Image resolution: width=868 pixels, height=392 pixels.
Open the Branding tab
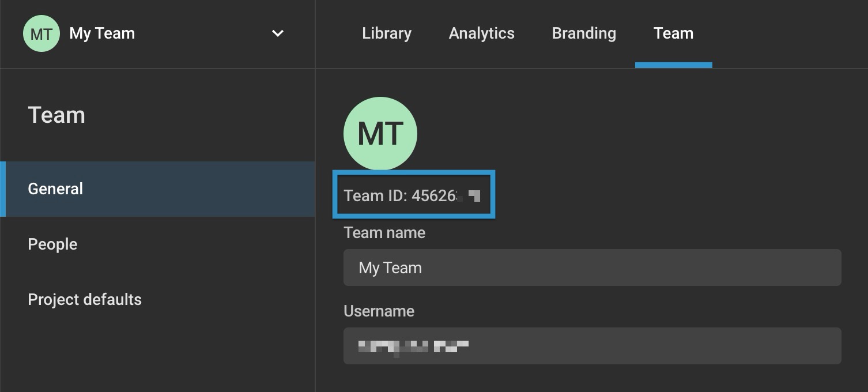(583, 33)
